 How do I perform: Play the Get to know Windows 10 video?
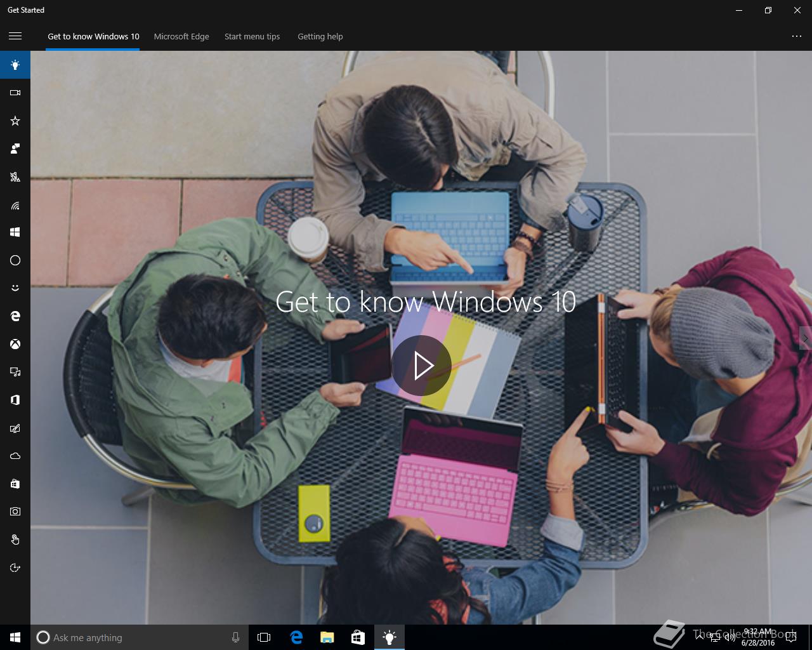(x=421, y=366)
